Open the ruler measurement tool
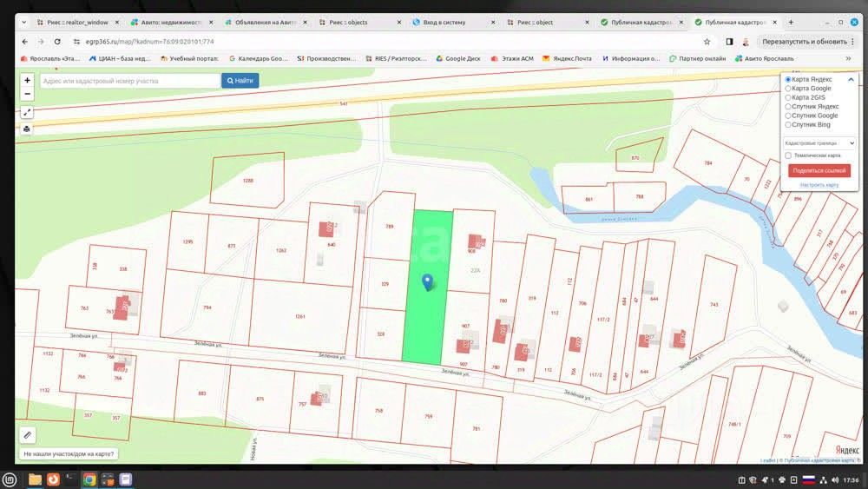The height and width of the screenshot is (489, 868). (27, 434)
